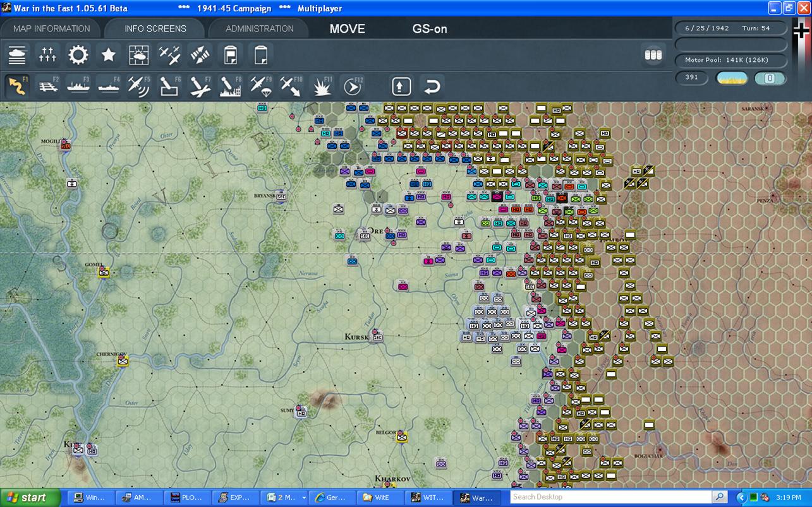Screen dimensions: 812x507
Task: Switch to the 'PLO...' taskbar window
Action: point(187,498)
